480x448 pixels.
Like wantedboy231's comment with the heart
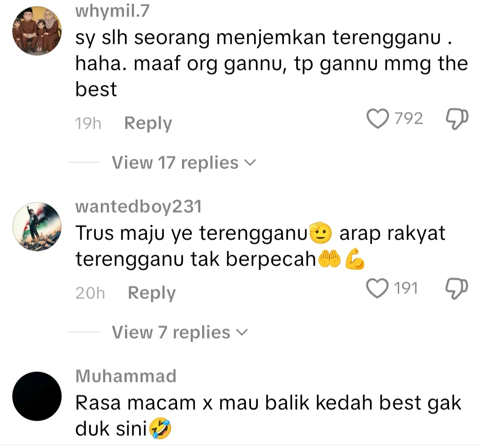(377, 288)
